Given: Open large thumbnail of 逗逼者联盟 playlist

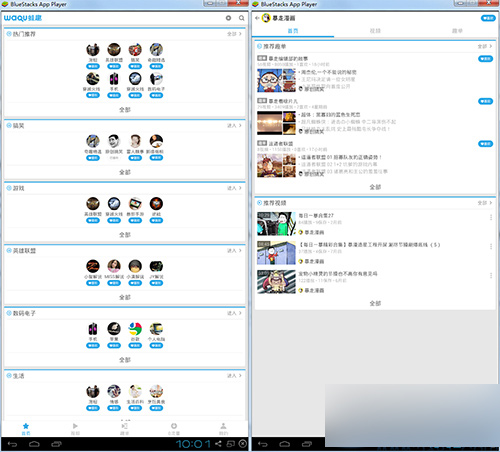Looking at the screenshot, I should pos(269,166).
